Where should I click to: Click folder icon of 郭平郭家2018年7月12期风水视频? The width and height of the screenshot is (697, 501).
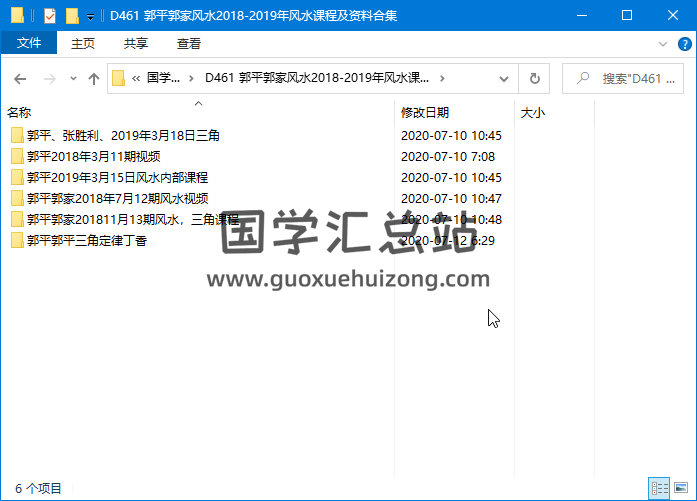[17, 198]
